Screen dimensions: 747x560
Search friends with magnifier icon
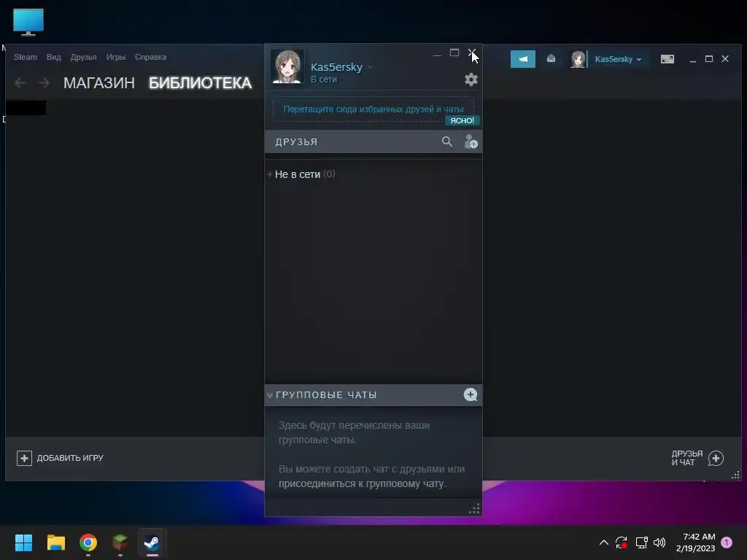pyautogui.click(x=447, y=141)
